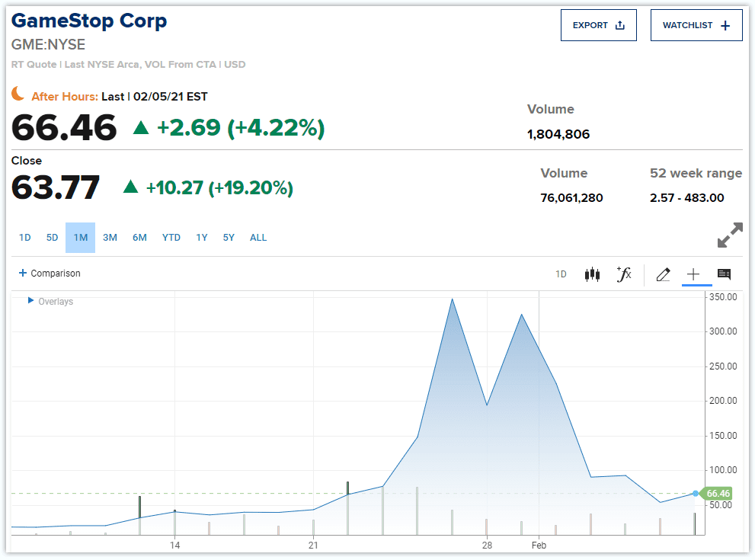Choose the 5Y time range
755x560 pixels.
click(229, 238)
